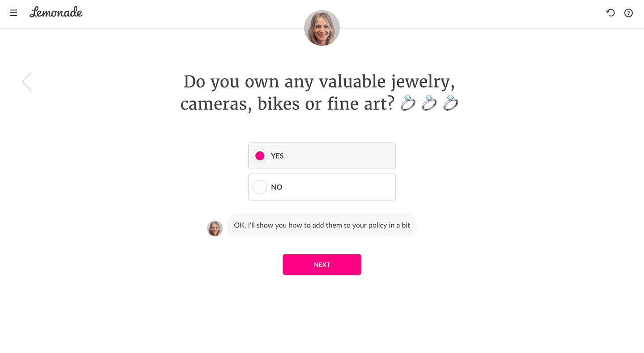The width and height of the screenshot is (644, 353).
Task: Click the valuable jewelry question headline
Action: 319,92
